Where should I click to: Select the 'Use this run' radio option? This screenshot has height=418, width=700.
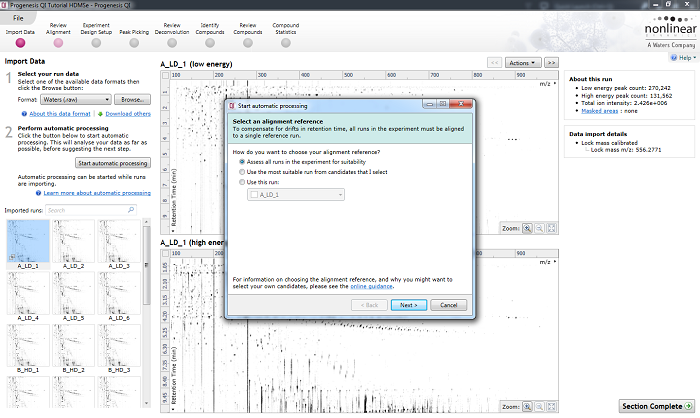tap(242, 182)
